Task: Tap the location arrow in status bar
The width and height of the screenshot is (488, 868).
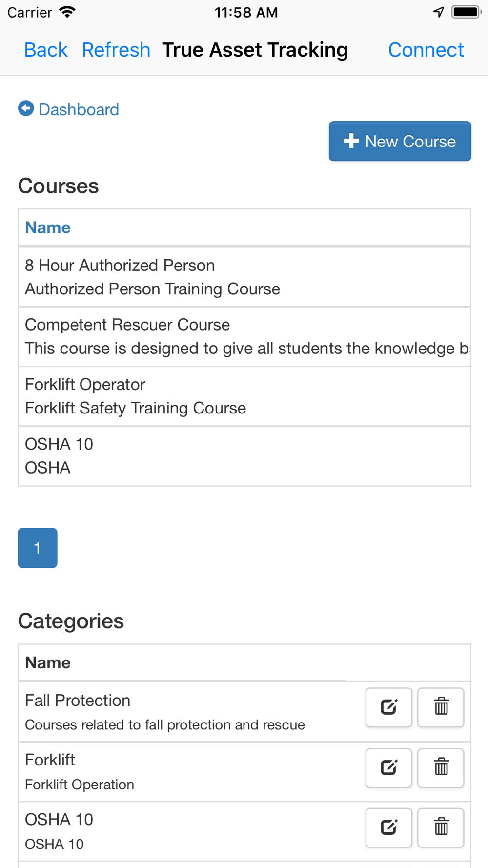Action: tap(439, 12)
